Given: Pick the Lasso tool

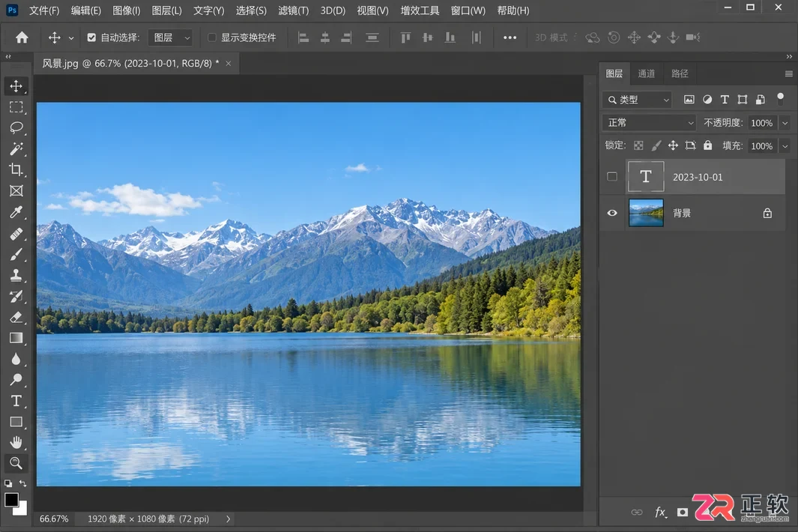Looking at the screenshot, I should (x=16, y=127).
